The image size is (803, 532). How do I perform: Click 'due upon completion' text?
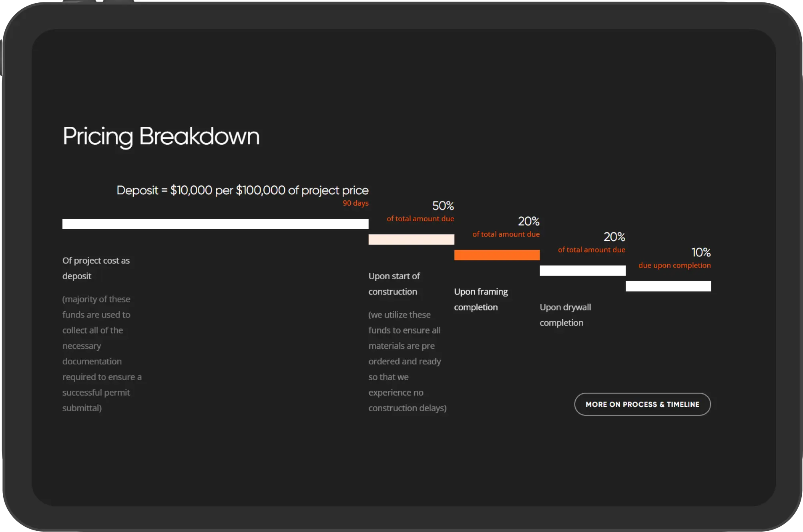(674, 265)
